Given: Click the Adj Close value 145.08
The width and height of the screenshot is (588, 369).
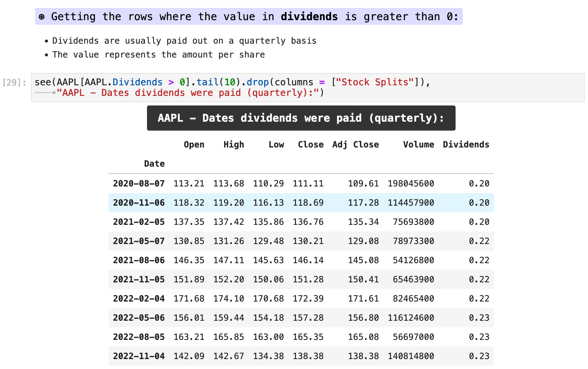Looking at the screenshot, I should (364, 260).
